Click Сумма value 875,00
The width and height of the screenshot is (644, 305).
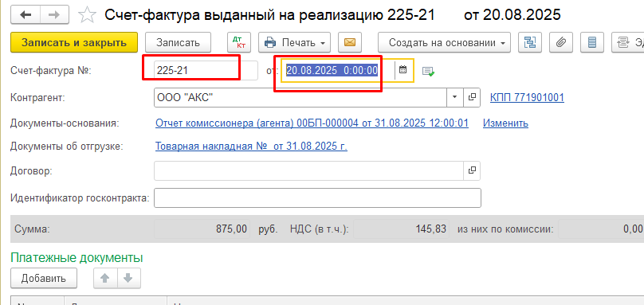point(202,229)
